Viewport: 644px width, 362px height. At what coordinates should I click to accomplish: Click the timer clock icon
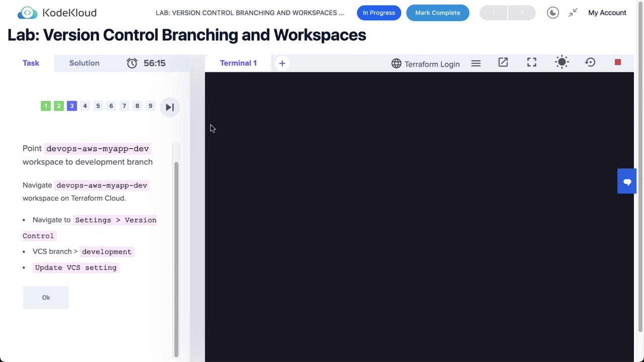(x=132, y=63)
